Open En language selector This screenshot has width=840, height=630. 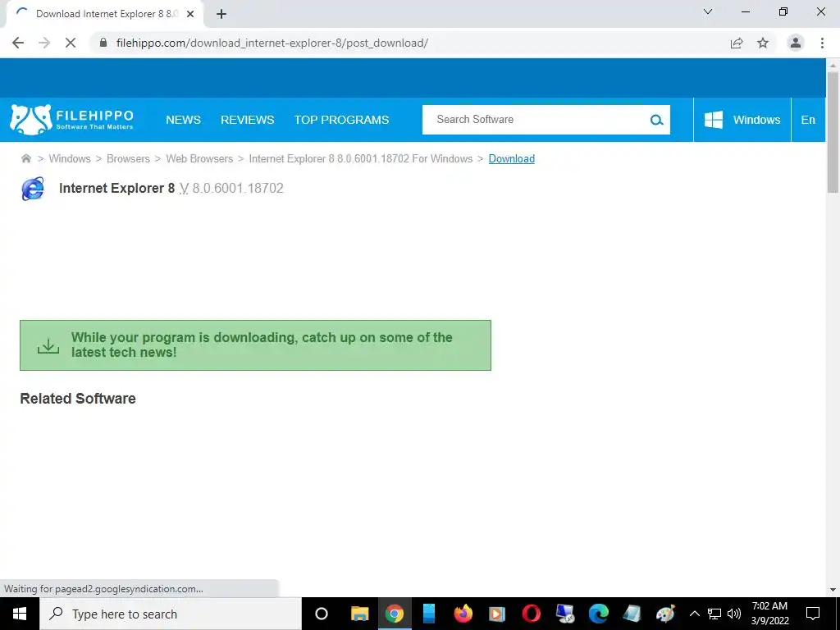tap(808, 120)
